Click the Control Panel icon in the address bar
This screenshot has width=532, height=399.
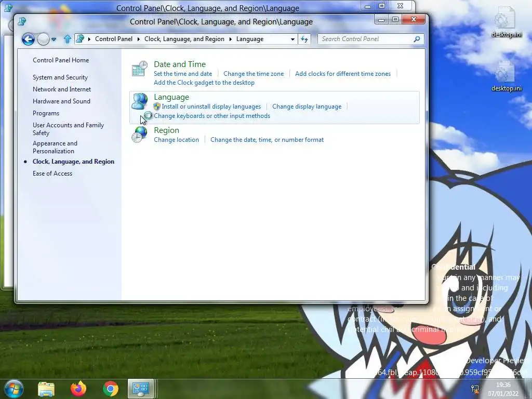[x=80, y=38]
